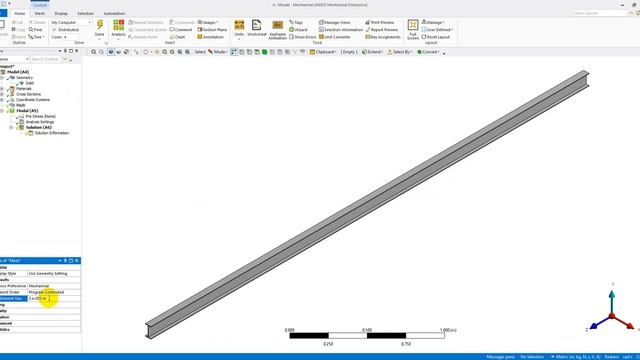
Task: Click the Use Geometry Setting value
Action: coord(54,273)
